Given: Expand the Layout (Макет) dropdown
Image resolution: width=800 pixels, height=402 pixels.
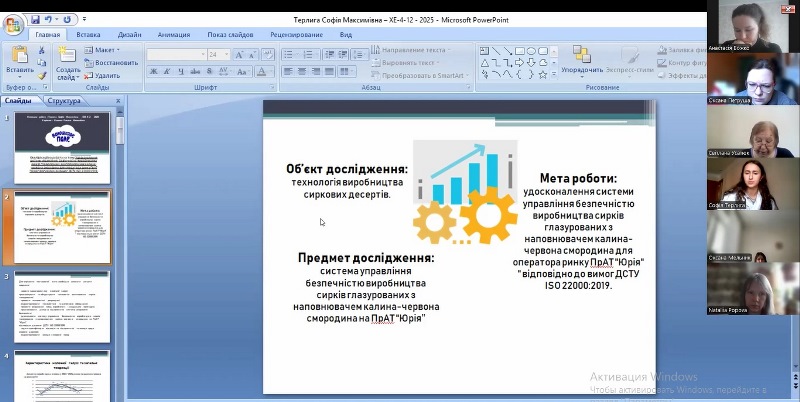Looking at the screenshot, I should click(105, 50).
